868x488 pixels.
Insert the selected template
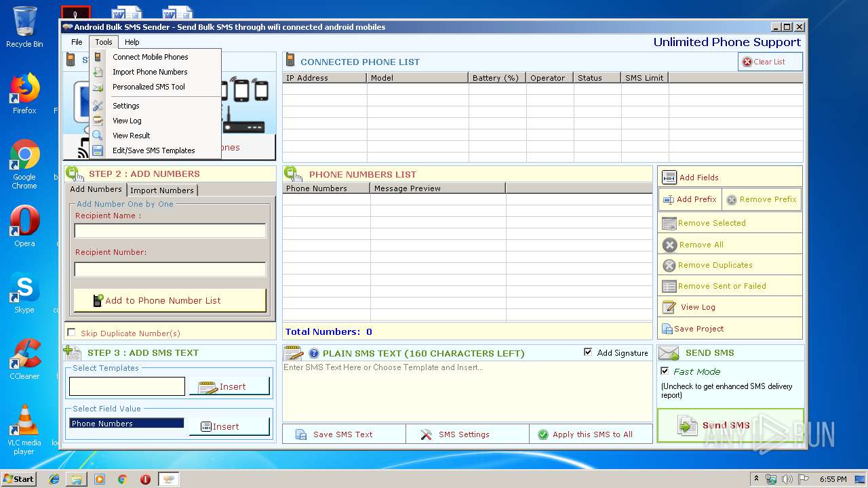point(229,386)
